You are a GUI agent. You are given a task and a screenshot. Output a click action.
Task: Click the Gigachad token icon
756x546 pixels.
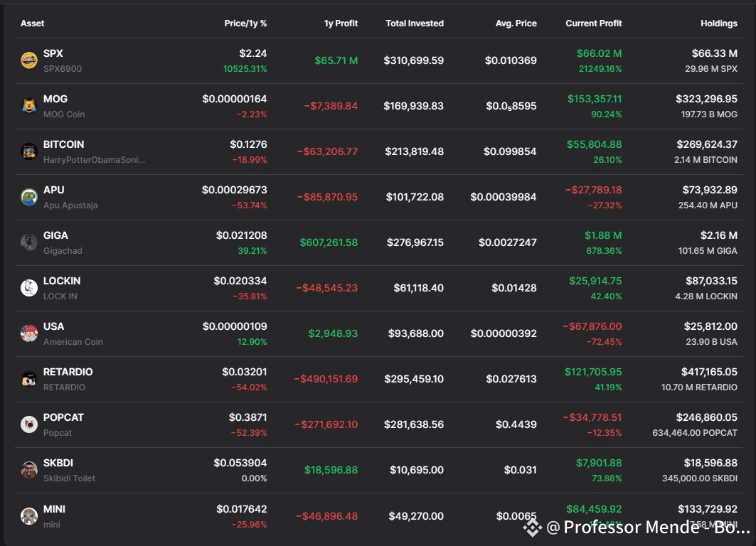tap(28, 242)
